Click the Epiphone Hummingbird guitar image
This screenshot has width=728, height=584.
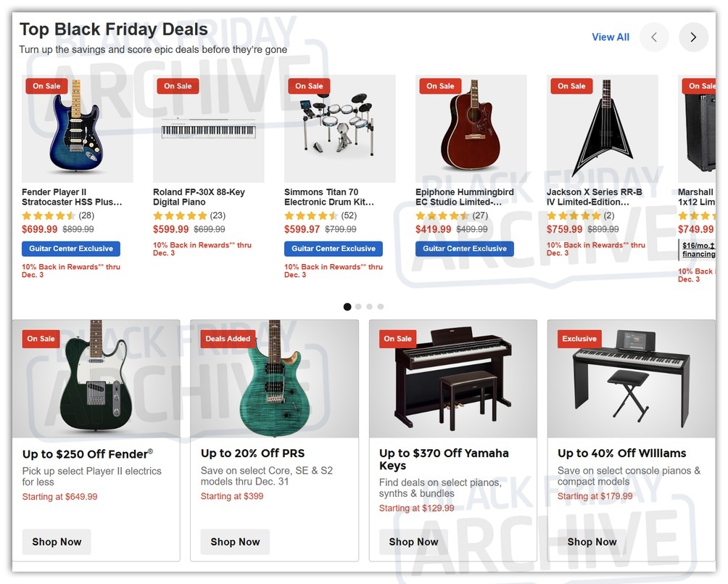point(471,128)
